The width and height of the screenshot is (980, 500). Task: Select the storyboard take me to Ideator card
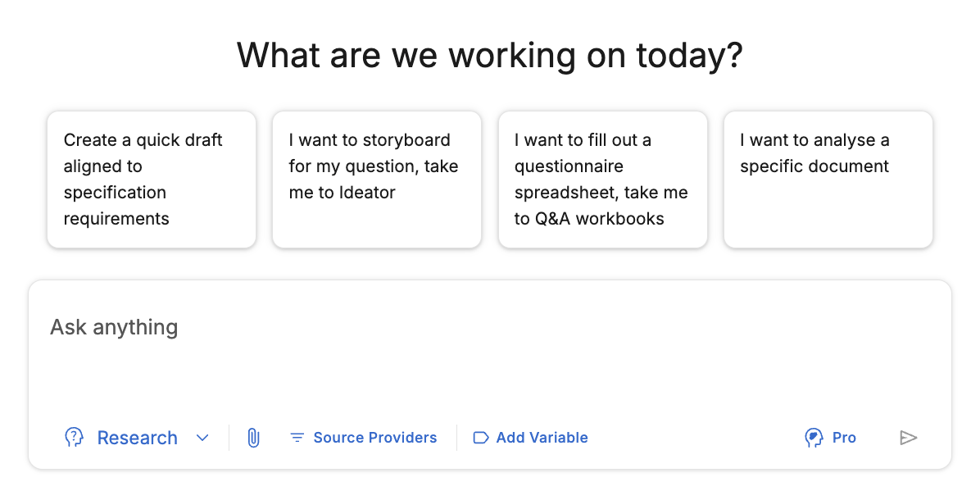point(377,180)
